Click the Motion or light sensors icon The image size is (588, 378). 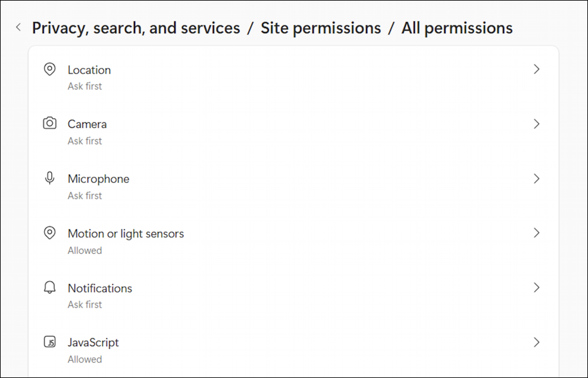click(50, 232)
